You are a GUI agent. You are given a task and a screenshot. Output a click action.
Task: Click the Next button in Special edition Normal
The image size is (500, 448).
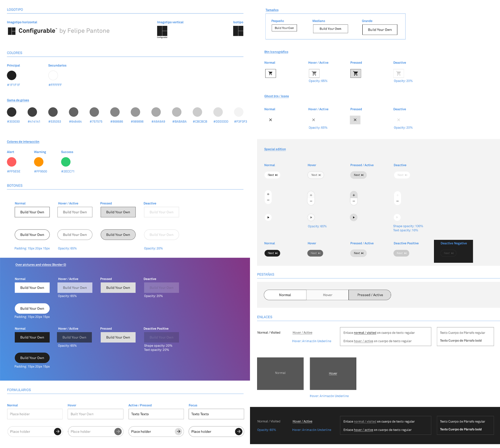pos(272,175)
